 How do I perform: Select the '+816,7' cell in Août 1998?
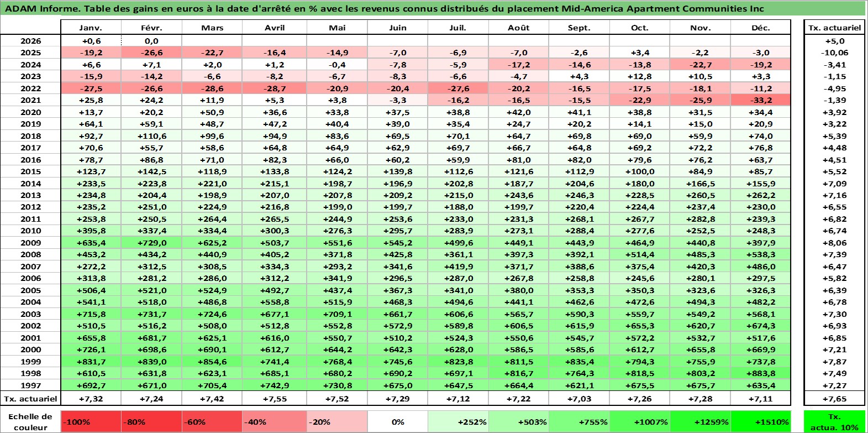click(x=519, y=373)
